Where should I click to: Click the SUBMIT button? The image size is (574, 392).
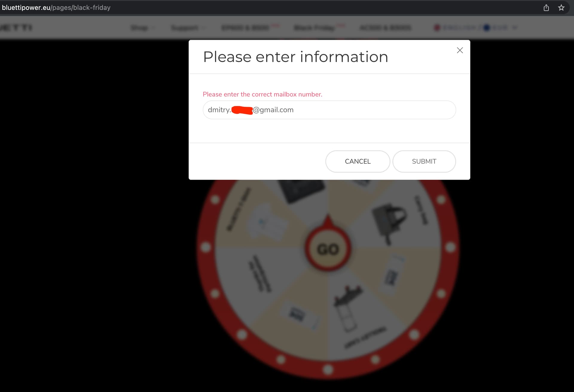pyautogui.click(x=424, y=161)
